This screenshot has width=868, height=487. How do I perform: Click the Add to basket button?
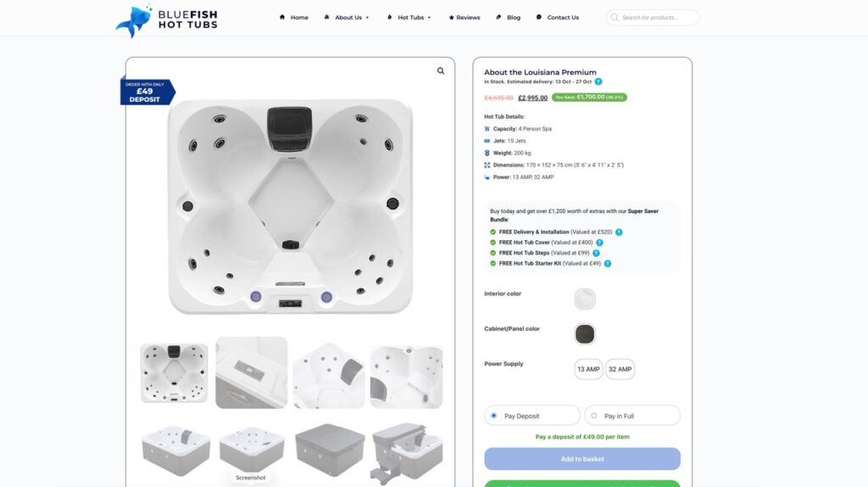(x=582, y=459)
